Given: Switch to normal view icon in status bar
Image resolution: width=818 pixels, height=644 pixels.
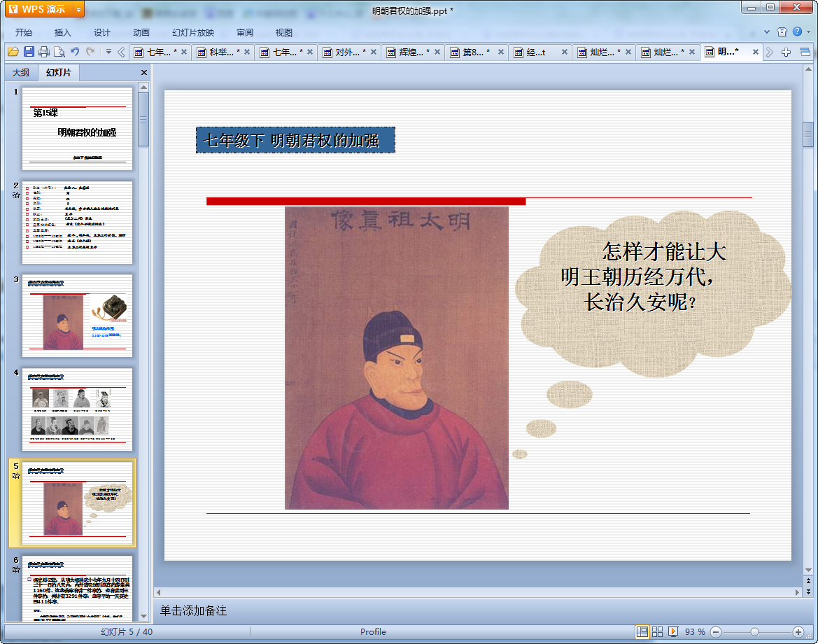Looking at the screenshot, I should tap(642, 632).
